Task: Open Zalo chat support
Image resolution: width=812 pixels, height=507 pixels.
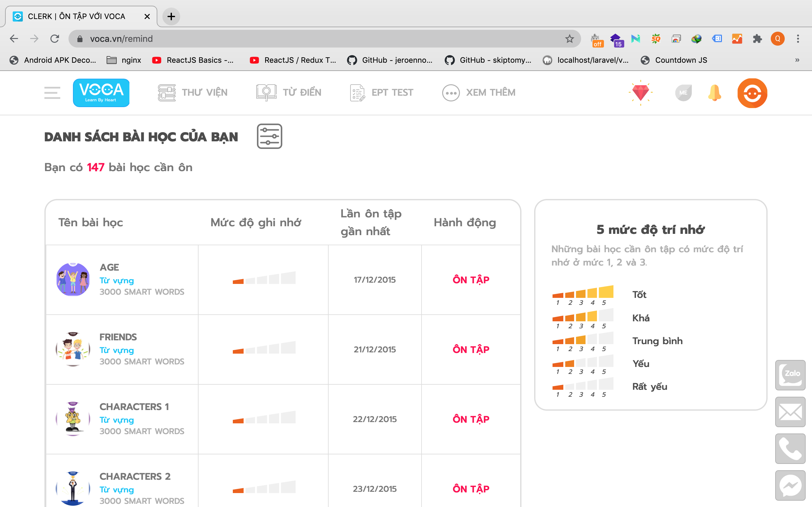Action: [x=790, y=375]
